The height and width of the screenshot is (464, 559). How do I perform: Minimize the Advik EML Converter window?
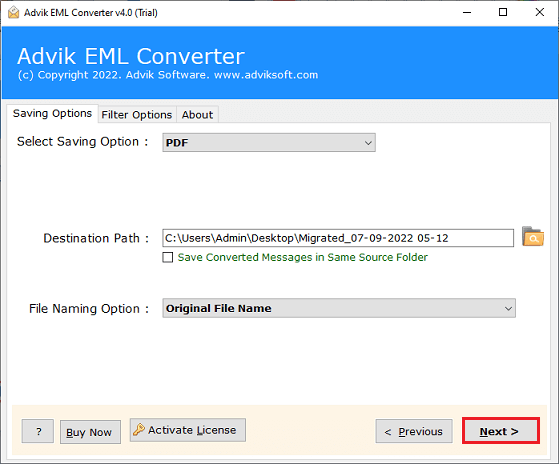coord(467,12)
